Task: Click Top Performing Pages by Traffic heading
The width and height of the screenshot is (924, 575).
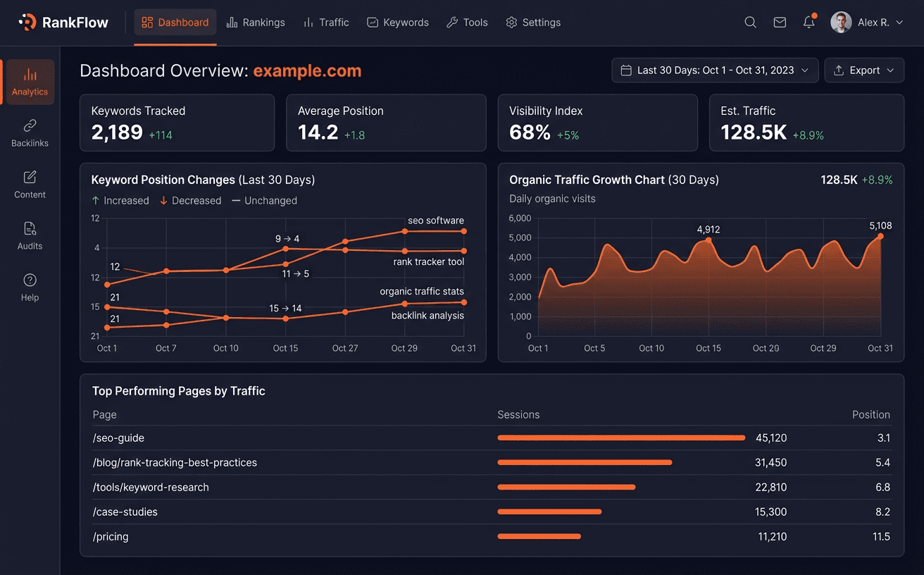Action: click(x=179, y=391)
